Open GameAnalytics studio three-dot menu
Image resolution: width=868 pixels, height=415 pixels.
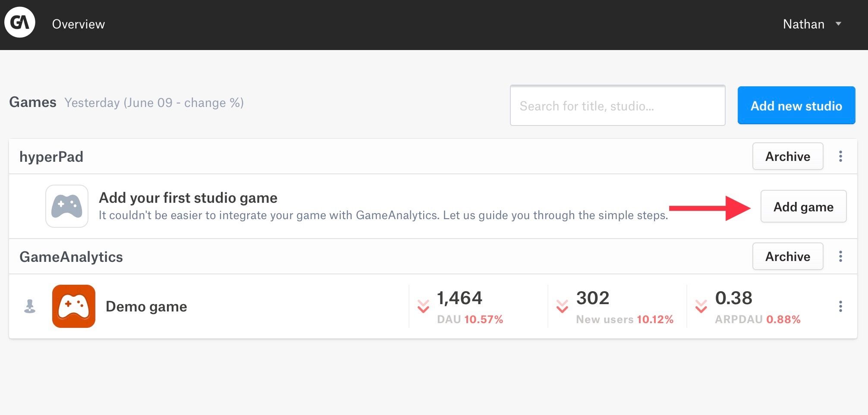tap(840, 257)
